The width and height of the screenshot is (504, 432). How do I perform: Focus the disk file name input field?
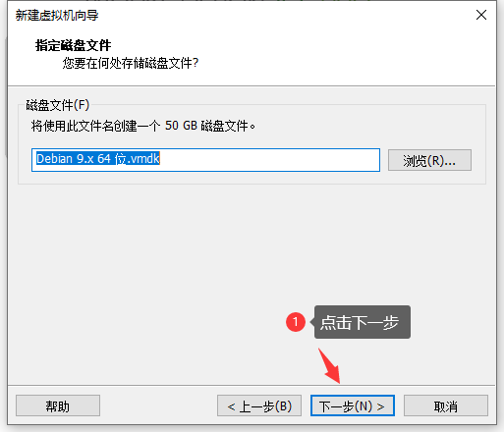pos(205,160)
